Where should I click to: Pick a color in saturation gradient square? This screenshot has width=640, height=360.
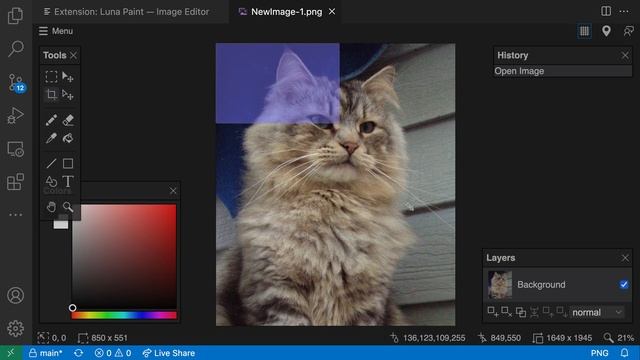tap(124, 256)
